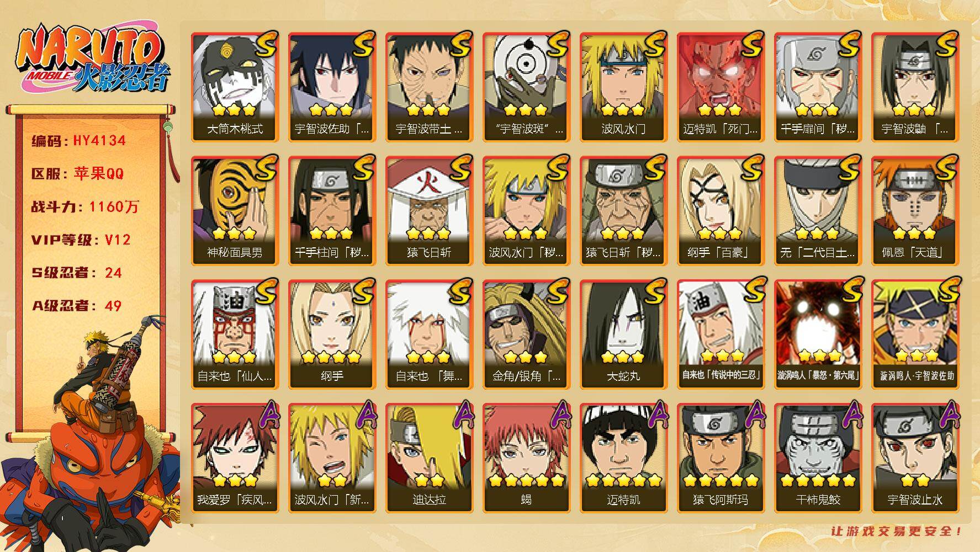This screenshot has height=552, width=980.
Task: Choose the 迈特凯 A-rank card
Action: 623,458
